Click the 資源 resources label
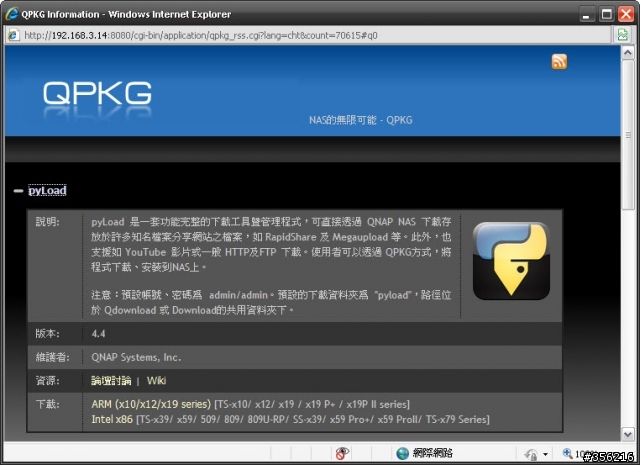 click(47, 380)
